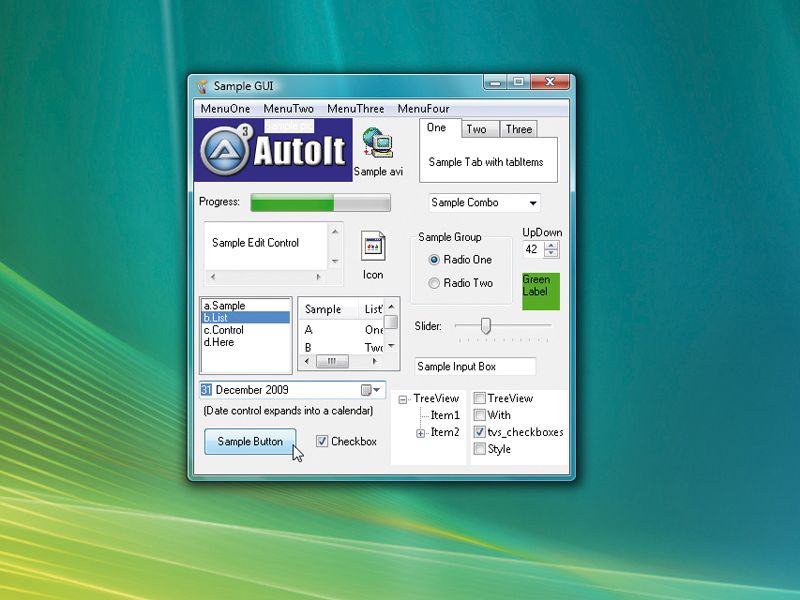
Task: Select b.List in the list box
Action: (246, 317)
